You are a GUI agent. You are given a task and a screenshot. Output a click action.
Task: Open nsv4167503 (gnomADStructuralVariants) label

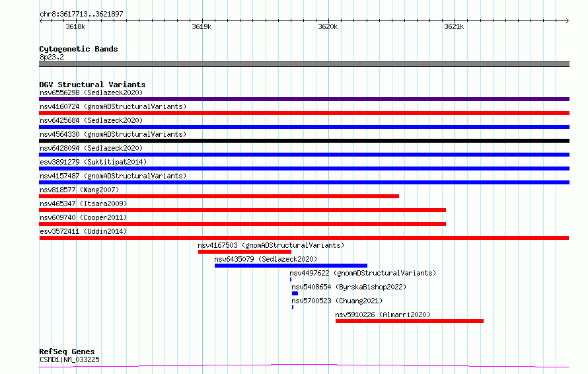pyautogui.click(x=271, y=245)
